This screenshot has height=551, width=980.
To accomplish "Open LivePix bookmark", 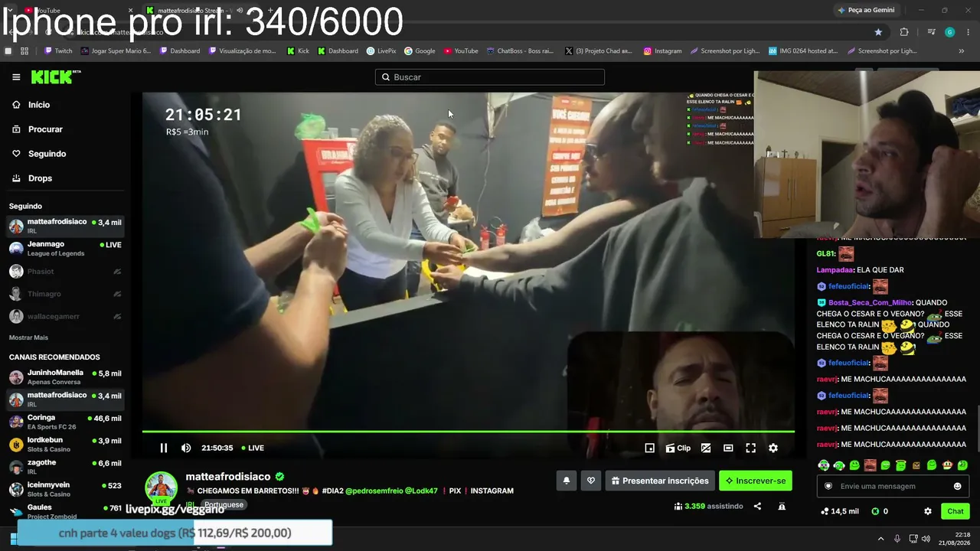I will tap(381, 51).
